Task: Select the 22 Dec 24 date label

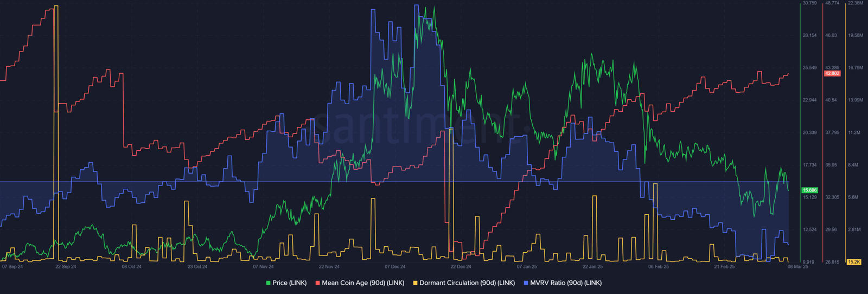Action: (x=461, y=267)
